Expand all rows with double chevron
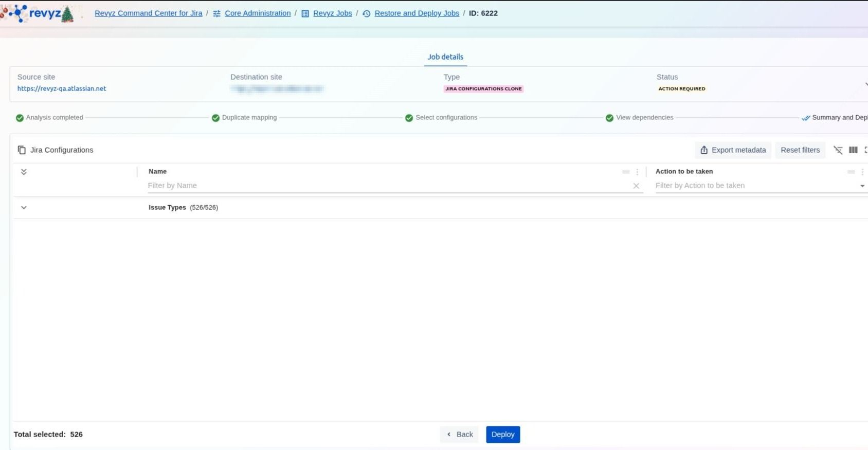The height and width of the screenshot is (450, 868). [x=24, y=172]
